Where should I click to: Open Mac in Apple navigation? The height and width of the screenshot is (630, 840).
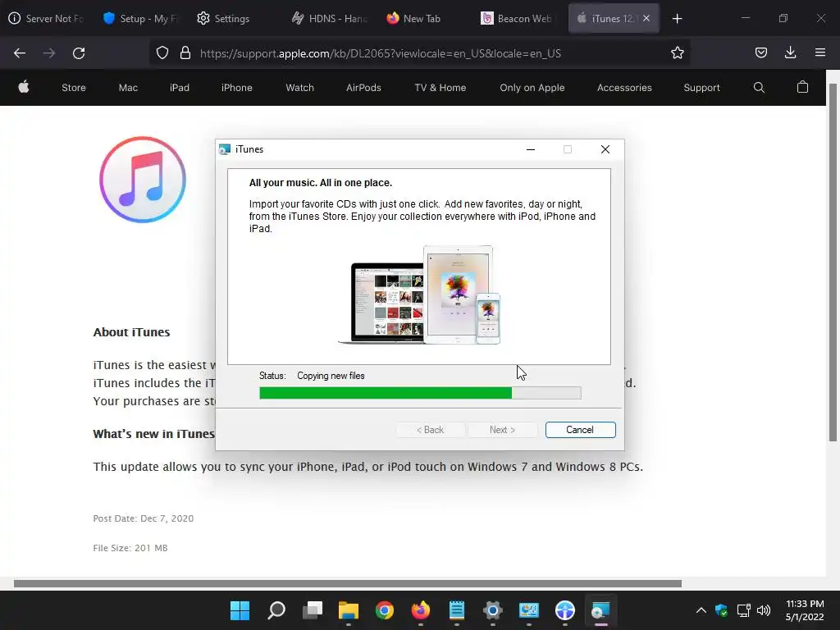(x=128, y=88)
